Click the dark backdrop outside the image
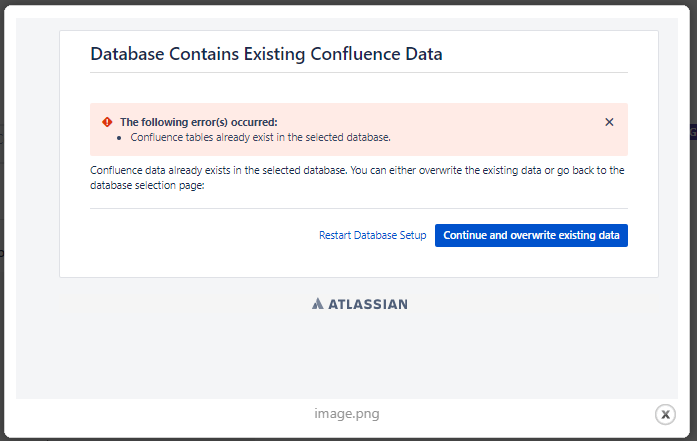This screenshot has height=441, width=697. click(x=6, y=200)
